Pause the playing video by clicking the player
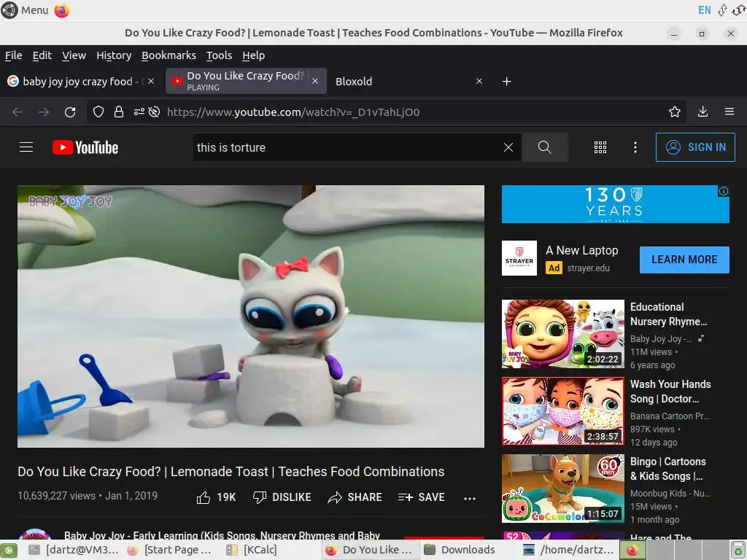This screenshot has width=747, height=560. point(251,316)
